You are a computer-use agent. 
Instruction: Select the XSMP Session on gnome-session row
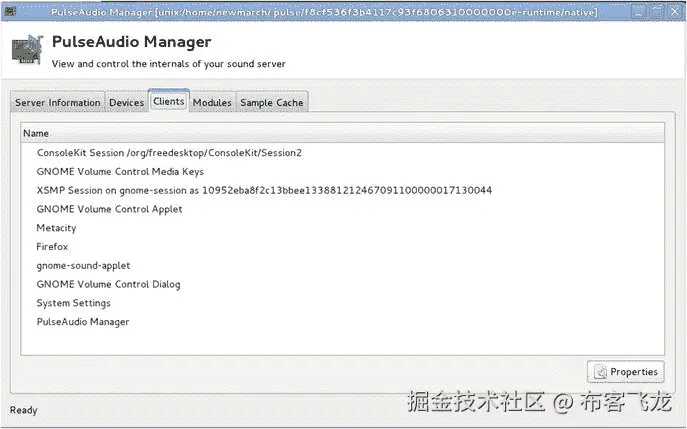342,190
